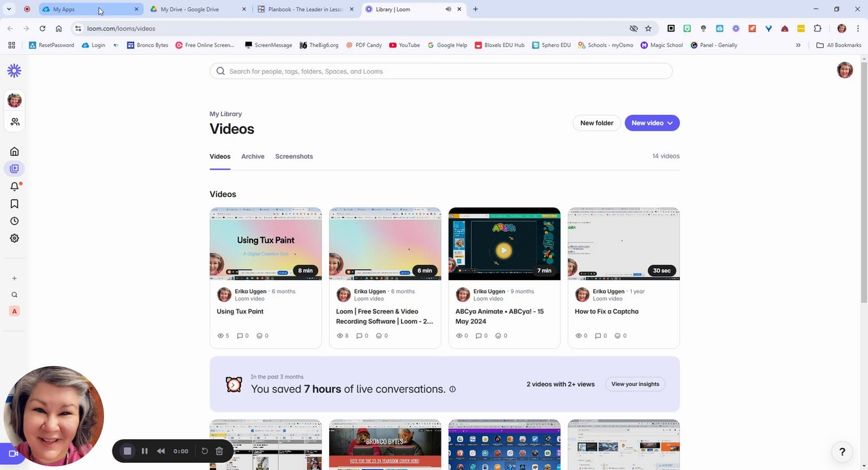Image resolution: width=868 pixels, height=470 pixels.
Task: Click the '14 videos' count text
Action: [x=666, y=156]
